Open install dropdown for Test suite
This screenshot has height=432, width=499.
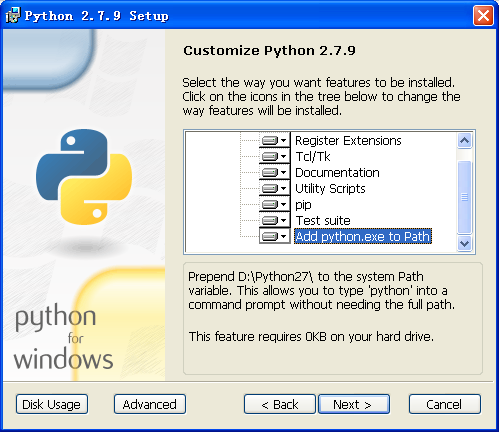click(x=275, y=220)
